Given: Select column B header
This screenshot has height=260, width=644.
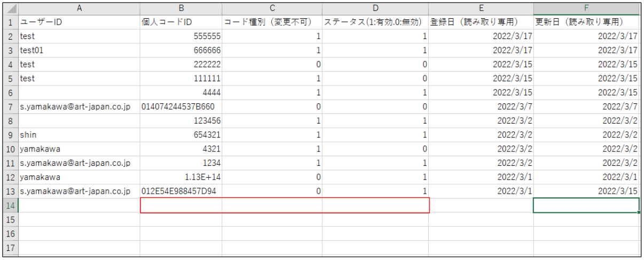Looking at the screenshot, I should coord(181,9).
